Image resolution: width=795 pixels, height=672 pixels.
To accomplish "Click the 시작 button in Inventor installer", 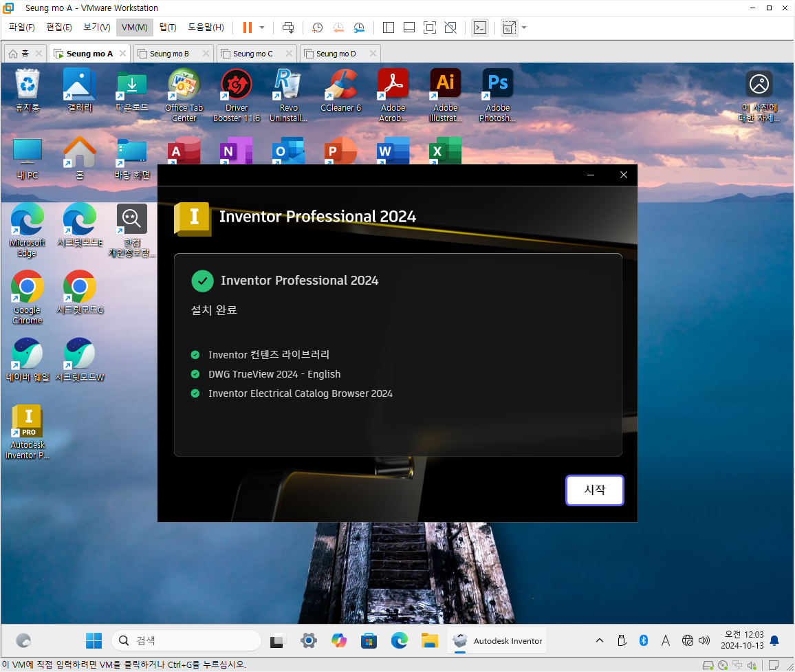I will [594, 490].
